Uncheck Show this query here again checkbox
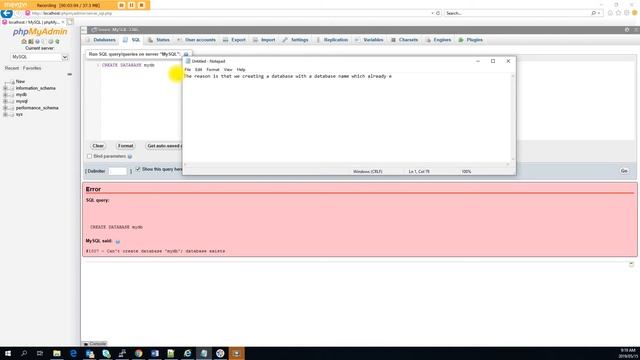640x360 pixels. pos(138,169)
